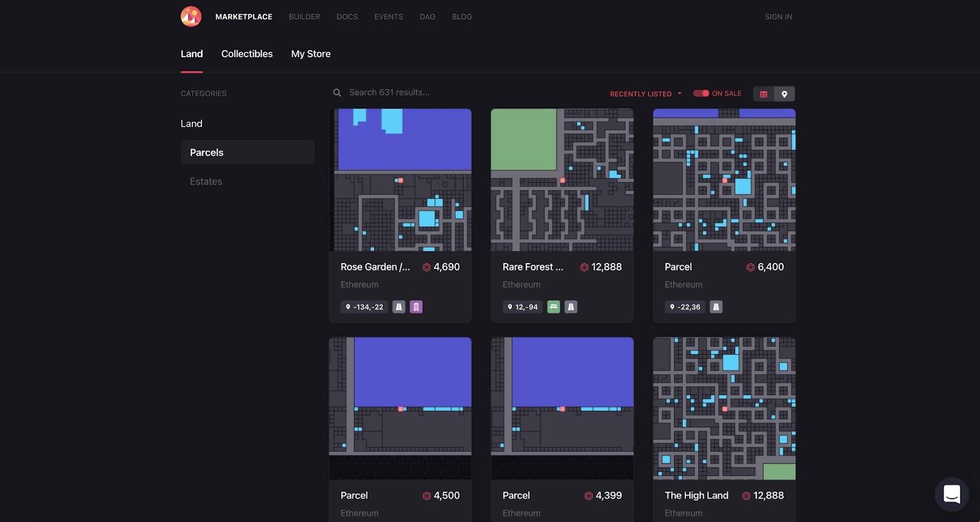Go to Builder in top navigation
980x522 pixels.
(304, 17)
